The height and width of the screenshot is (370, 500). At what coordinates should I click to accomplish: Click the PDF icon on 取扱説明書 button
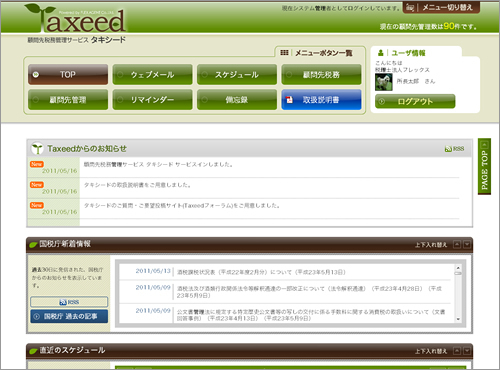[289, 100]
